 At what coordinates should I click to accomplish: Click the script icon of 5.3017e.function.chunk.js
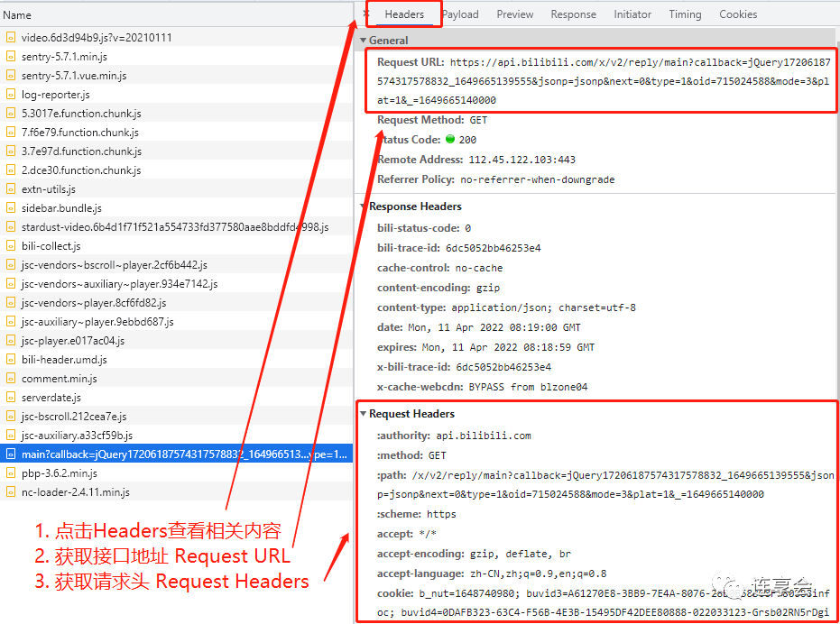[10, 113]
